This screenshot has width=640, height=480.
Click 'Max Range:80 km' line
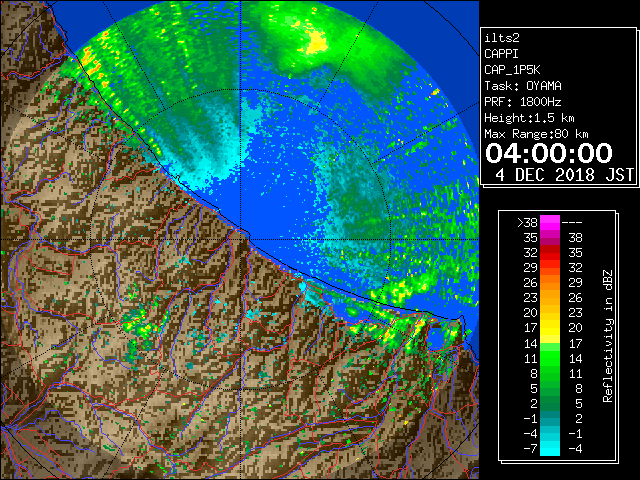(536, 134)
